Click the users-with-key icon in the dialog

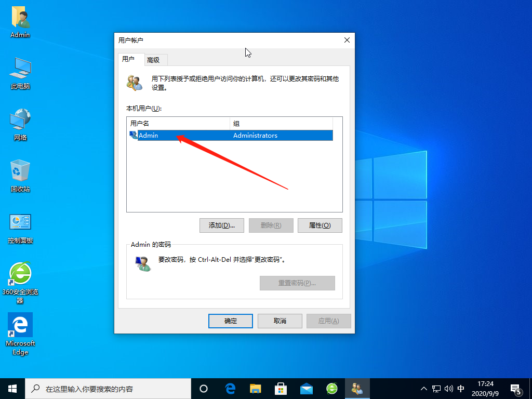135,83
